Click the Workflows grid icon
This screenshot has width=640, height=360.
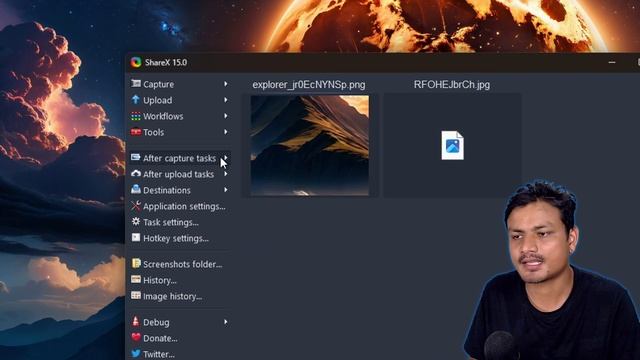136,116
